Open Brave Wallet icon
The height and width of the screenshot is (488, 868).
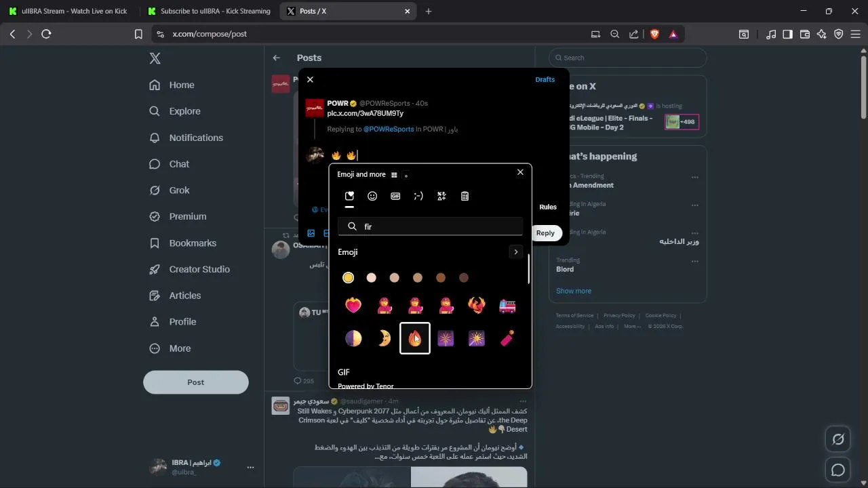pyautogui.click(x=805, y=34)
